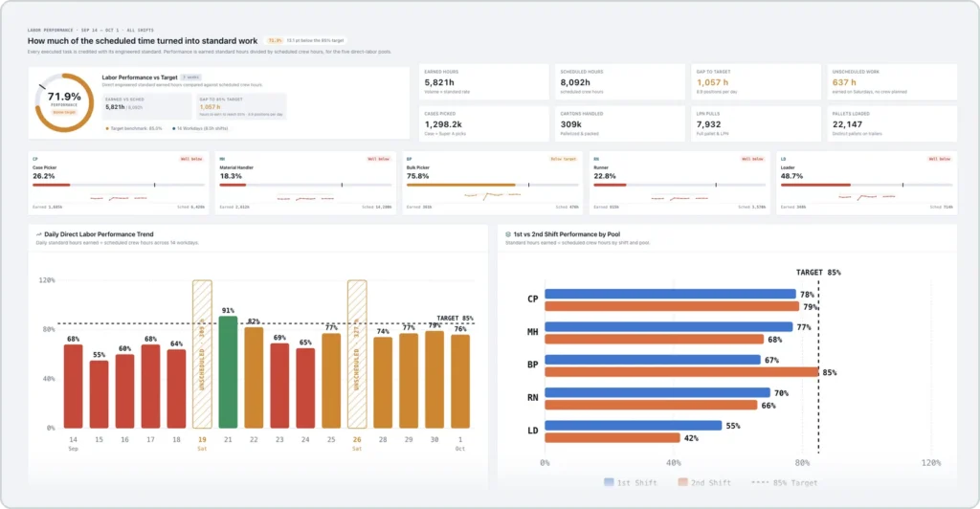Click the Bulk Picker sparkline chart
980x509 pixels.
pyautogui.click(x=493, y=195)
